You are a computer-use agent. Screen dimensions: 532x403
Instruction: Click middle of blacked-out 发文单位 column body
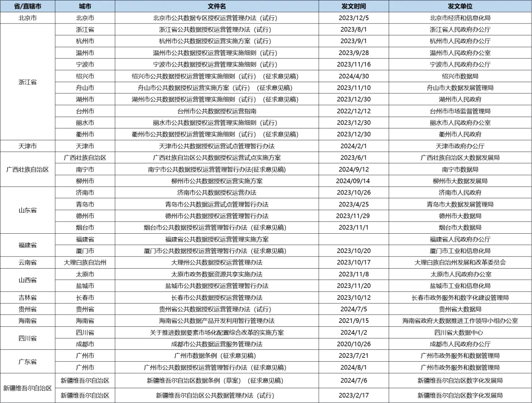point(460,207)
